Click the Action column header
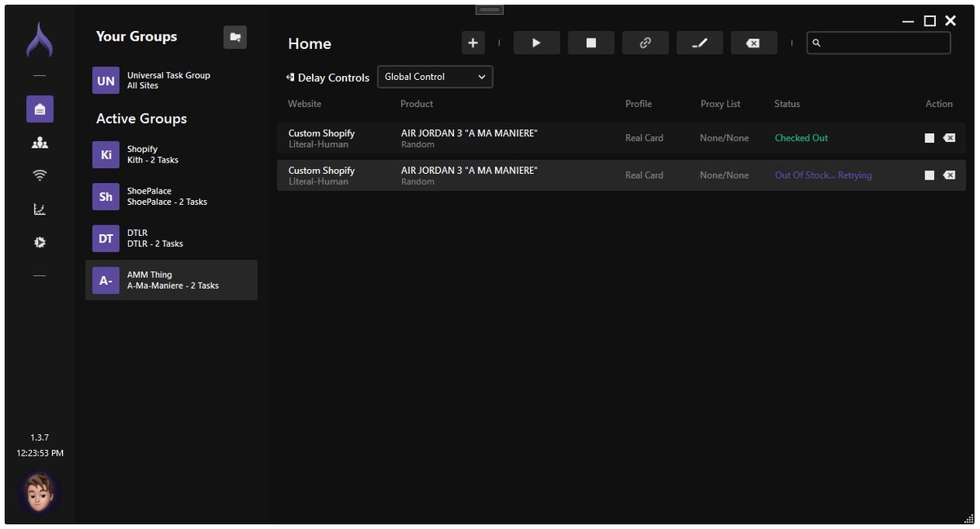 [939, 104]
